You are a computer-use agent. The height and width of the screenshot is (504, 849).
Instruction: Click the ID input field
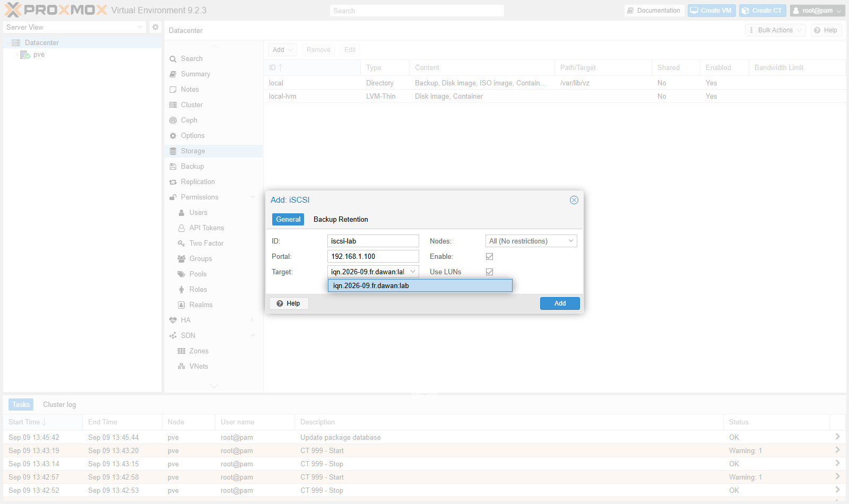coord(373,241)
